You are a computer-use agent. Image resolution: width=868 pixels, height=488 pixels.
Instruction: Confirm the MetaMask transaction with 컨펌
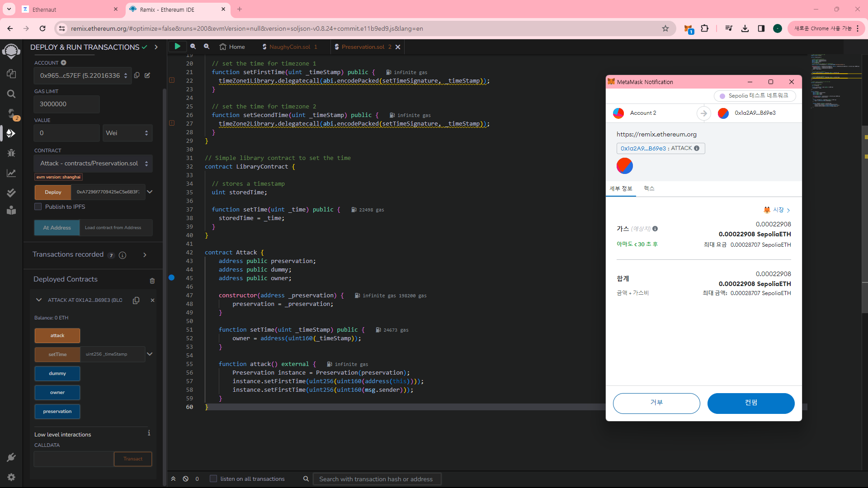(751, 403)
